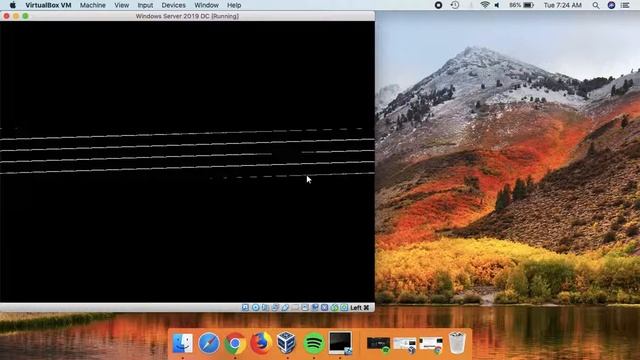Click the green zoom button of VM window

[25, 16]
